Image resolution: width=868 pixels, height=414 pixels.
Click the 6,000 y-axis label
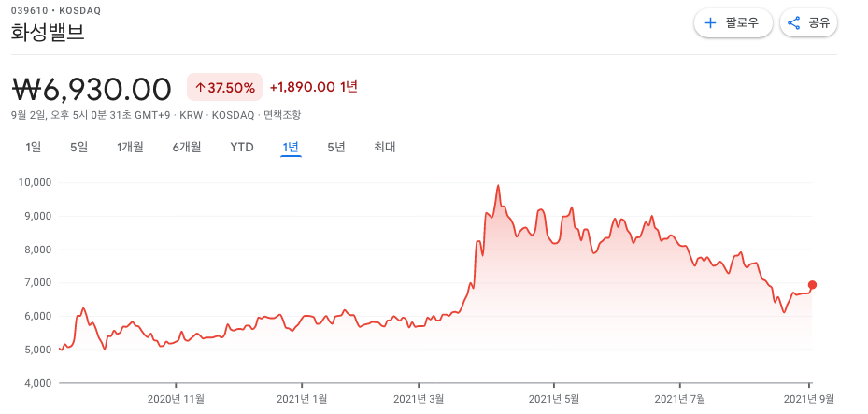tap(37, 316)
